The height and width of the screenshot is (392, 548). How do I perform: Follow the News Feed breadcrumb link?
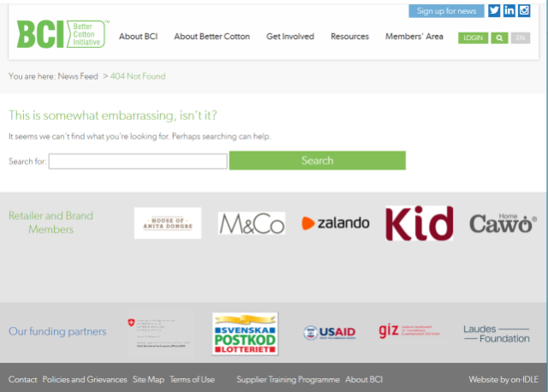(x=78, y=76)
